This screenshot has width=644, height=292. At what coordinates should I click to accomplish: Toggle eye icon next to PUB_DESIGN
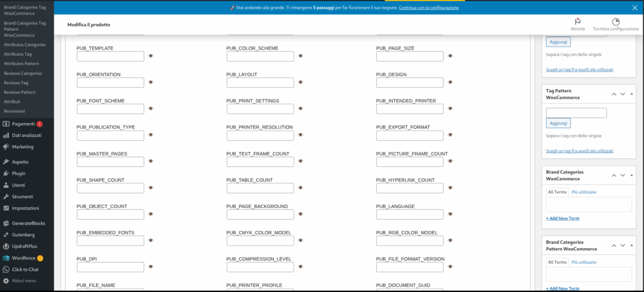450,82
